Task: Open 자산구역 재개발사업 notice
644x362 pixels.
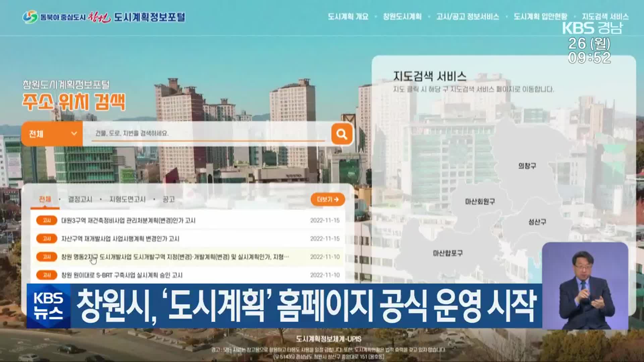Action: click(120, 239)
